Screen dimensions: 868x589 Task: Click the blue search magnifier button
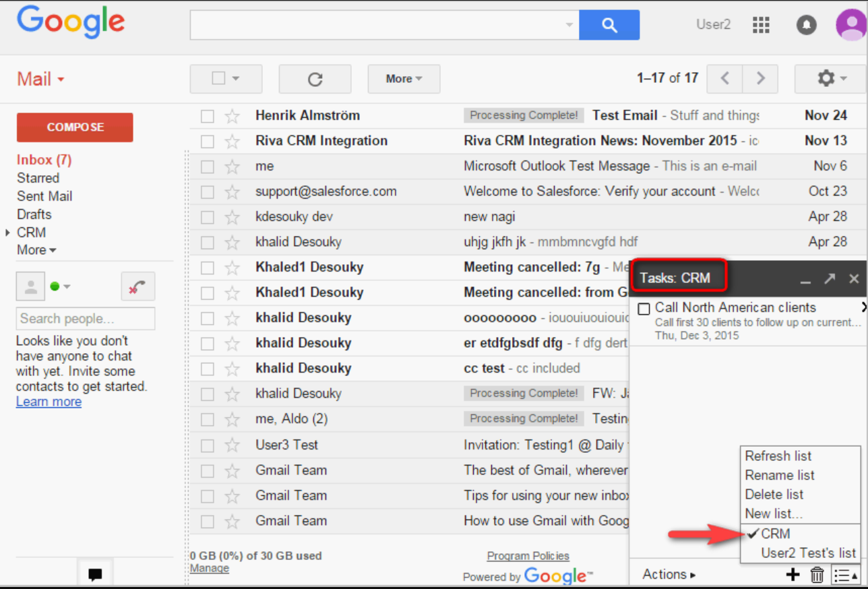pos(609,25)
